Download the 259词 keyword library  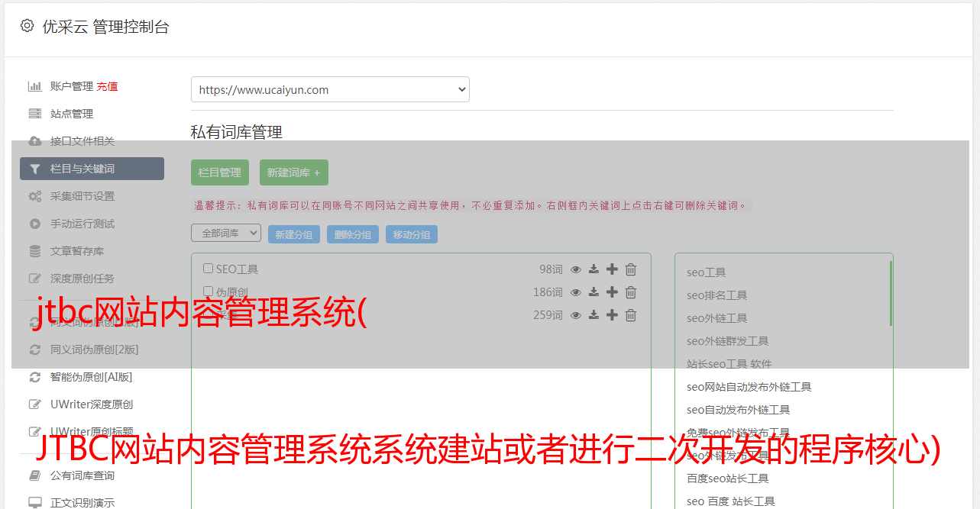tap(593, 315)
